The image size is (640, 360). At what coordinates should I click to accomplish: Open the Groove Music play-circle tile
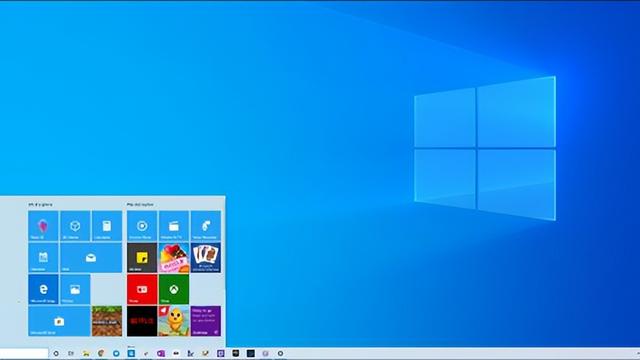coord(142,226)
